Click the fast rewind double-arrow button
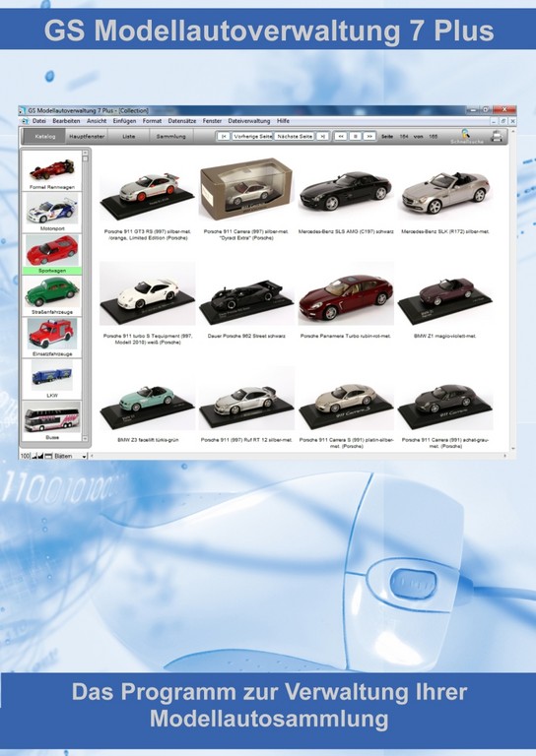 (341, 137)
